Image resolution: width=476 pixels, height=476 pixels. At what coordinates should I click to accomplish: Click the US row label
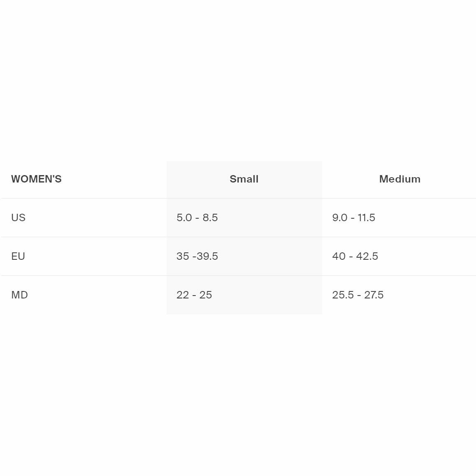18,217
